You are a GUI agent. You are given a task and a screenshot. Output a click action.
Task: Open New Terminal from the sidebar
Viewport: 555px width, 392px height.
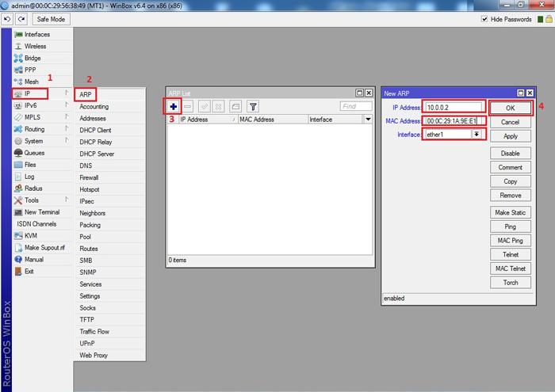click(x=42, y=212)
